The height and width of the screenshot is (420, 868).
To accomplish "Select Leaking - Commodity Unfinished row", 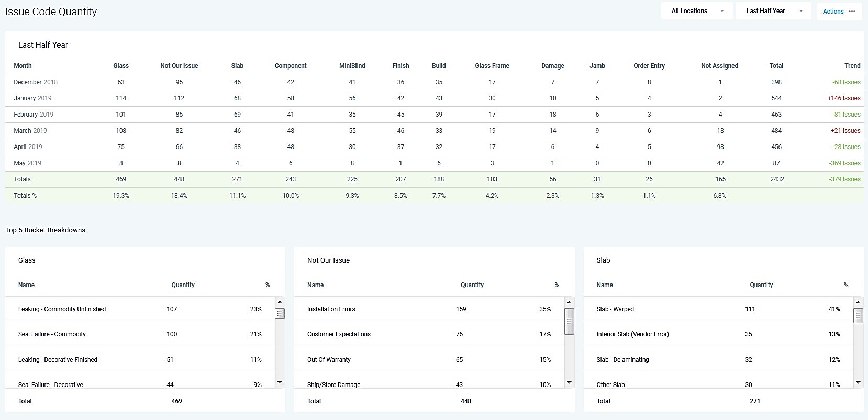I will pos(140,309).
